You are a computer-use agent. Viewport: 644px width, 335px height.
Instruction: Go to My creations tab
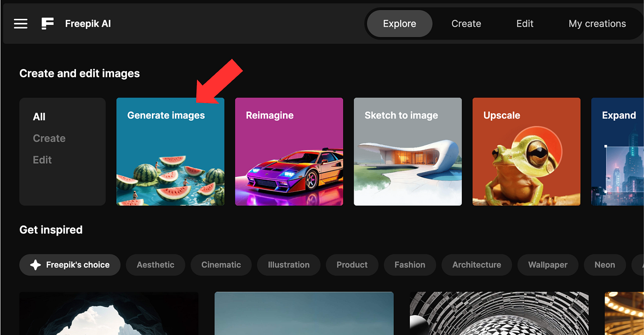click(597, 24)
